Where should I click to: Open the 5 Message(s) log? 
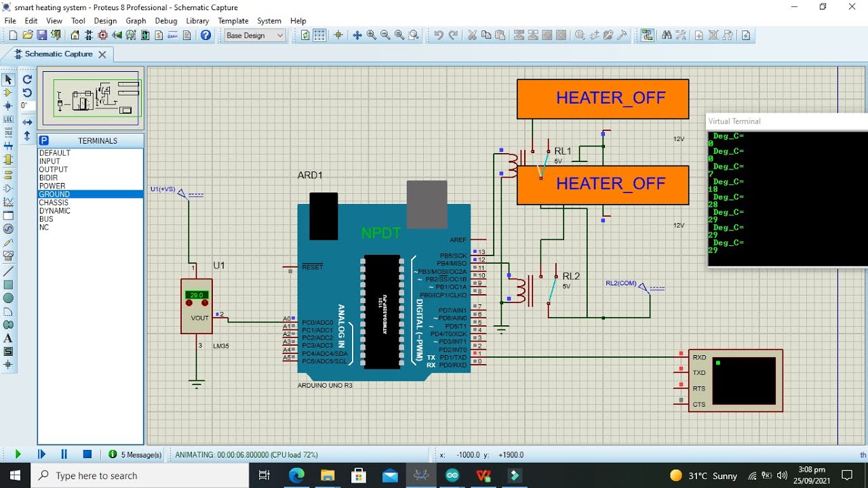(135, 455)
